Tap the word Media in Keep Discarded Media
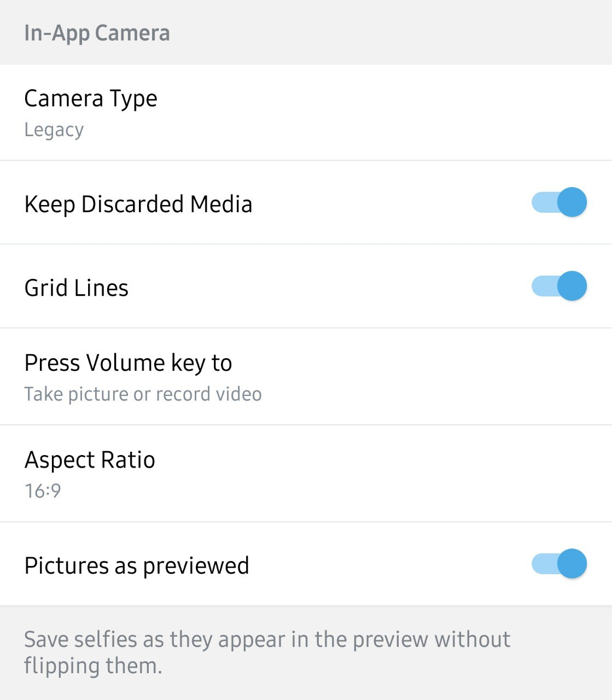This screenshot has height=700, width=612. (x=221, y=205)
